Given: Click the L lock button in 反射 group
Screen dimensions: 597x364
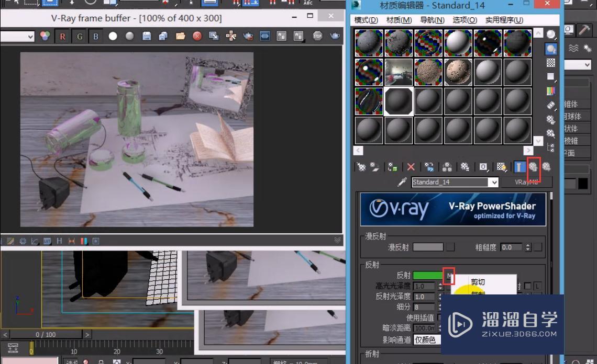Looking at the screenshot, I should click(x=537, y=286).
